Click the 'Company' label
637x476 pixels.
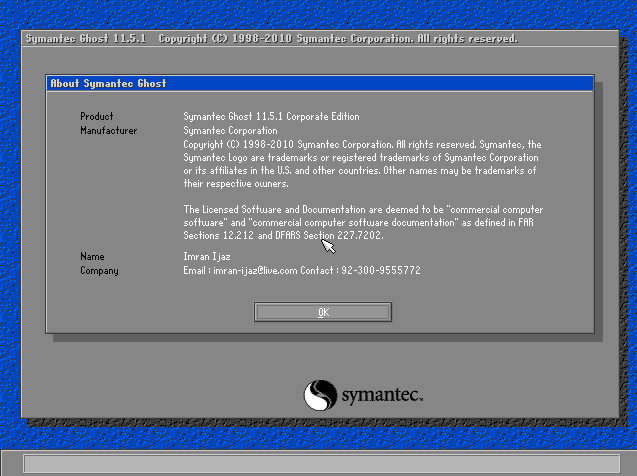tap(99, 270)
